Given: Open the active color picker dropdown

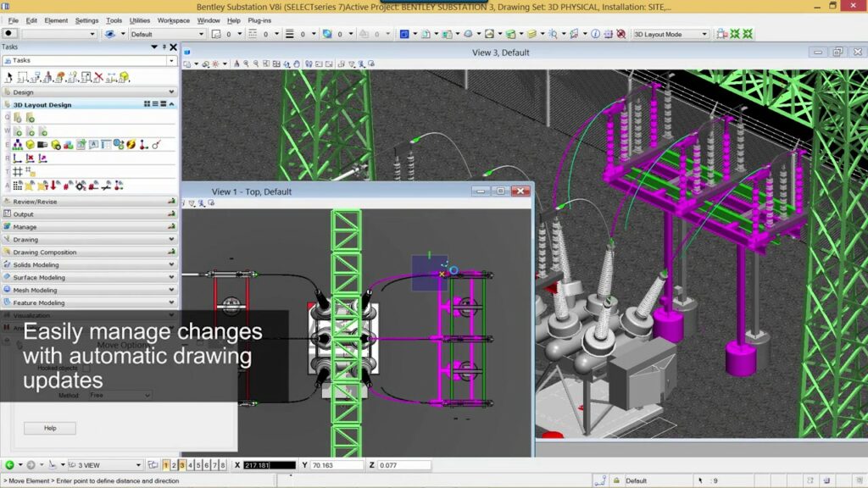Looking at the screenshot, I should (x=351, y=34).
